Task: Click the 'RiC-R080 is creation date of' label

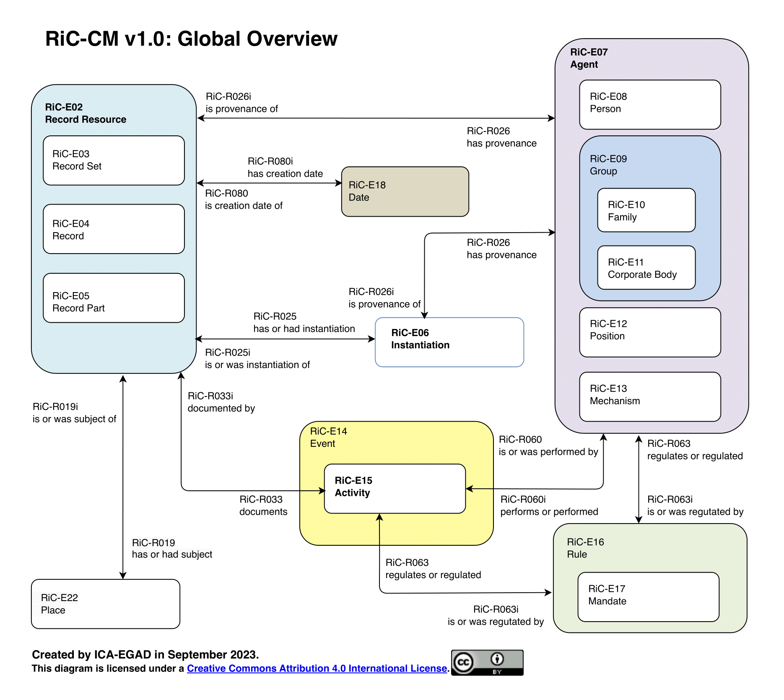Action: click(244, 199)
